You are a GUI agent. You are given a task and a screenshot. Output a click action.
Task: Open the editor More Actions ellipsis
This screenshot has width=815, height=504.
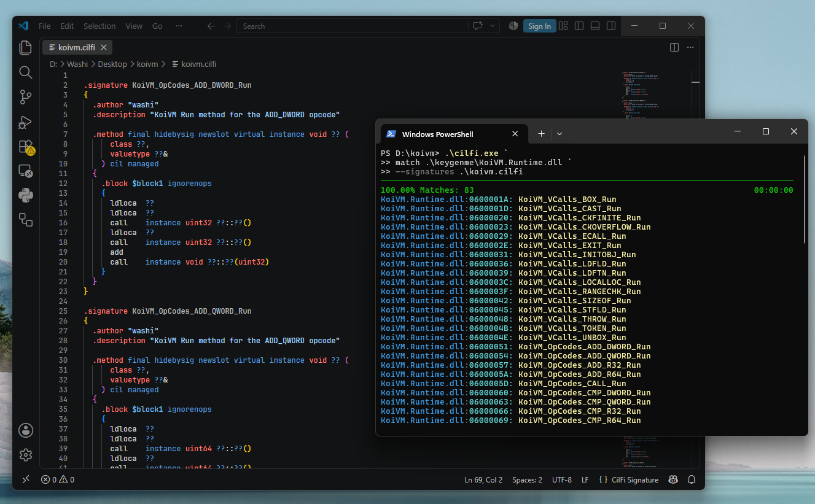[x=691, y=47]
